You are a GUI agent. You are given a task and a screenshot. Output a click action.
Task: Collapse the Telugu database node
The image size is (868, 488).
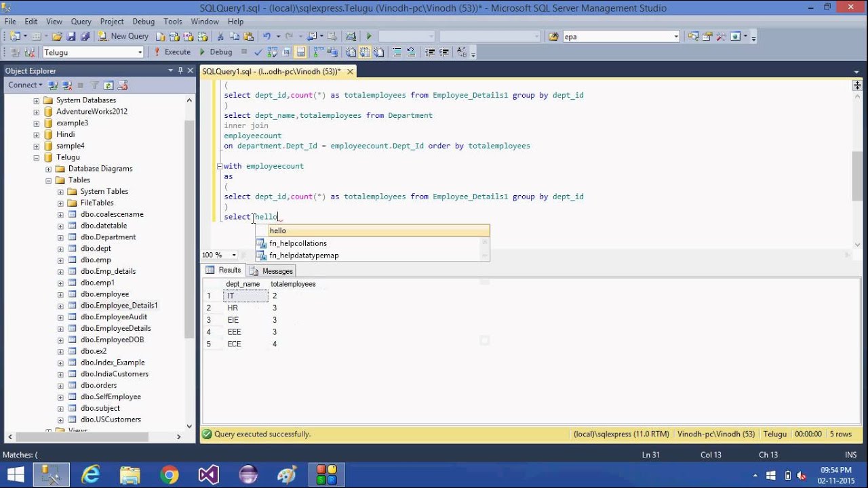tap(37, 157)
